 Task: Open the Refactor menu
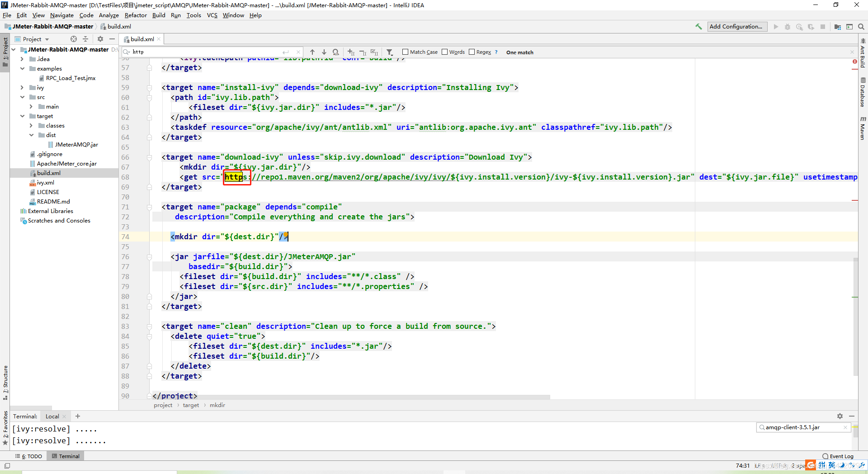pyautogui.click(x=136, y=15)
